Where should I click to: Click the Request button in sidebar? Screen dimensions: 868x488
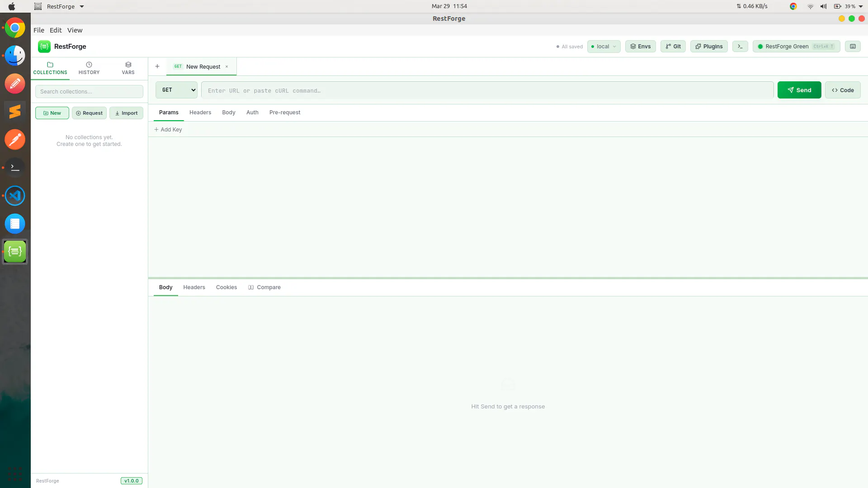pos(90,113)
